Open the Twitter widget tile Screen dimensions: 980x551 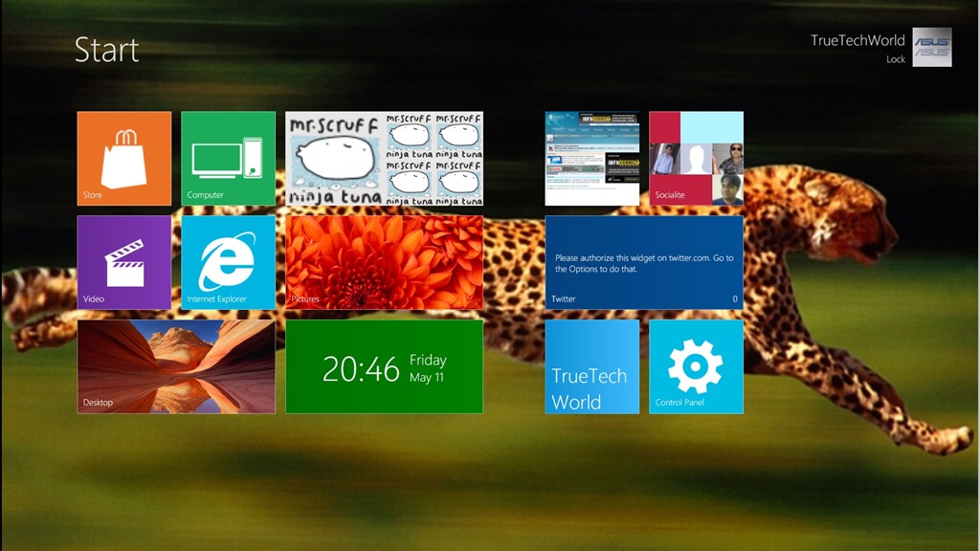(644, 262)
